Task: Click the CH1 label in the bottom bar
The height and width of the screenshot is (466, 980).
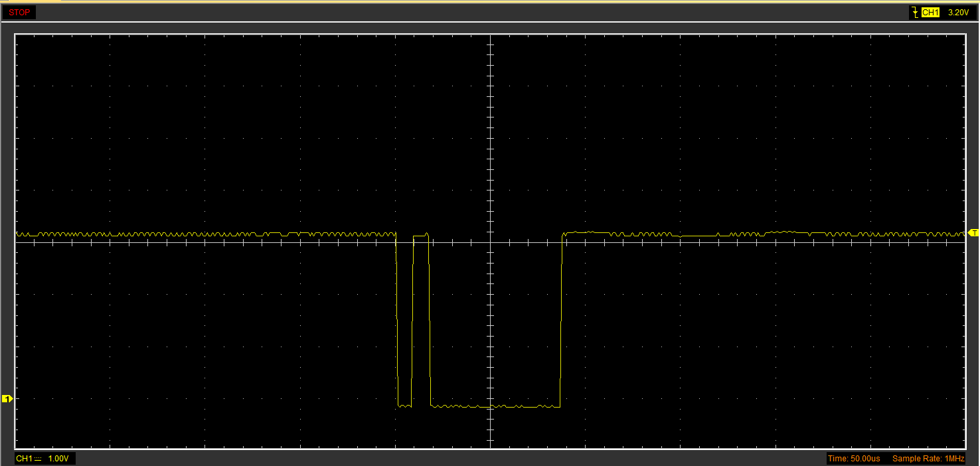Action: tap(24, 459)
